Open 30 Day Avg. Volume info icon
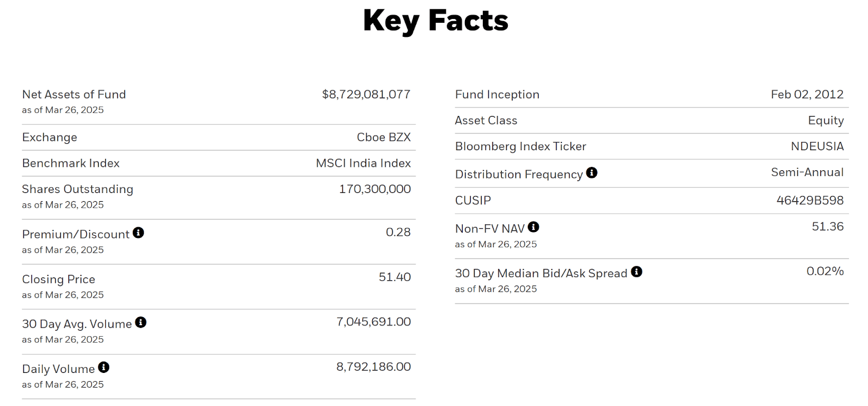The height and width of the screenshot is (406, 868). point(141,323)
